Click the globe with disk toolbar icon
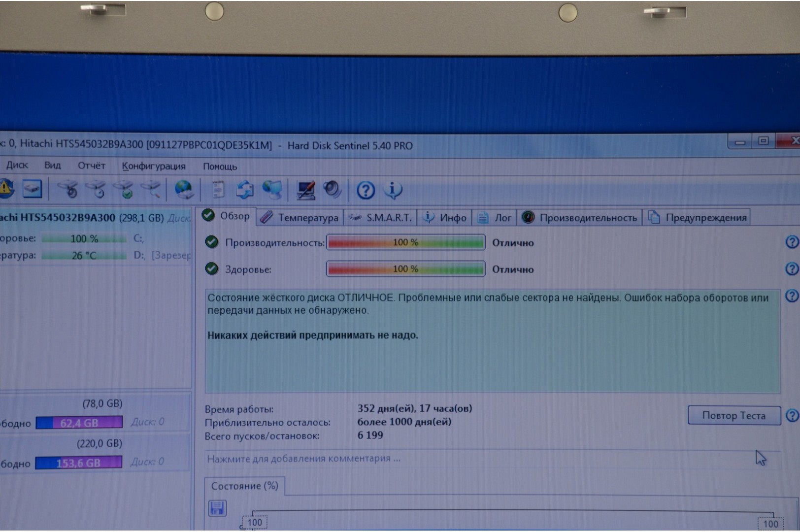800x532 pixels. (184, 190)
